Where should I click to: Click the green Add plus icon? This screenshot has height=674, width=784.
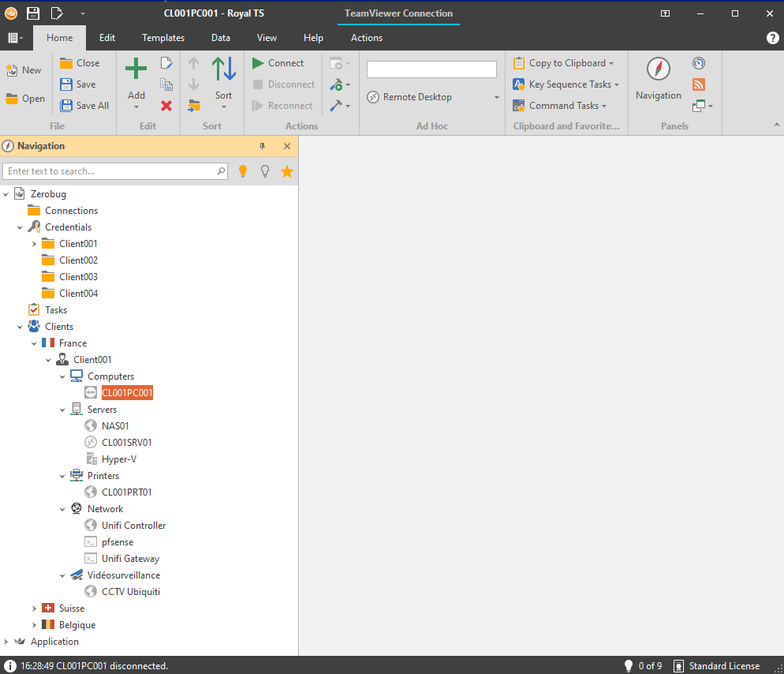pyautogui.click(x=136, y=69)
